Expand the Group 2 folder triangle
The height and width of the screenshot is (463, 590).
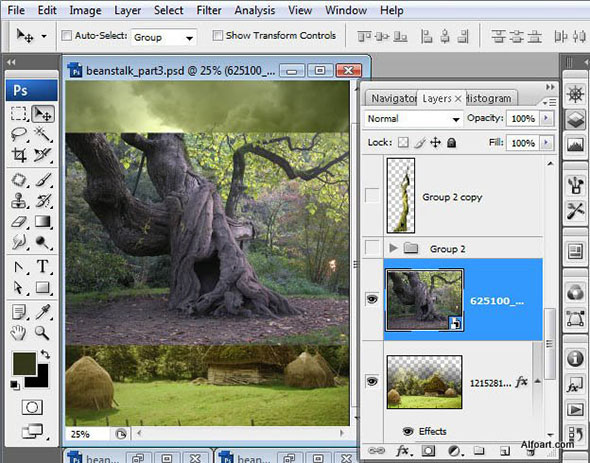(393, 248)
